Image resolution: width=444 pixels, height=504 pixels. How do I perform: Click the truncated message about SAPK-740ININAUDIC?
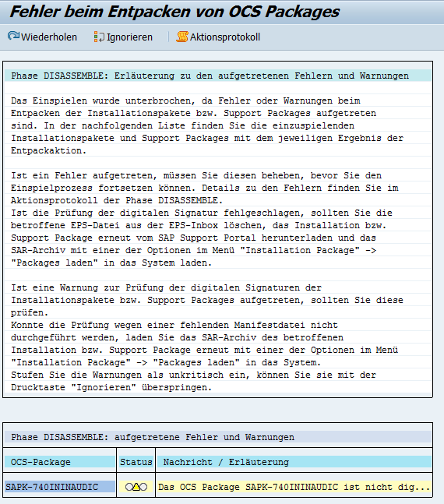tap(294, 487)
